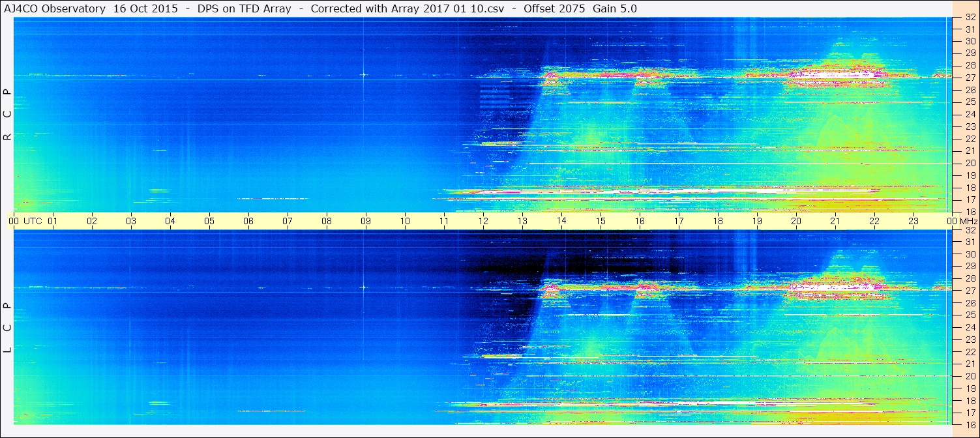Select the 19 hour marker on time axis
This screenshot has height=438, width=980.
pyautogui.click(x=757, y=221)
